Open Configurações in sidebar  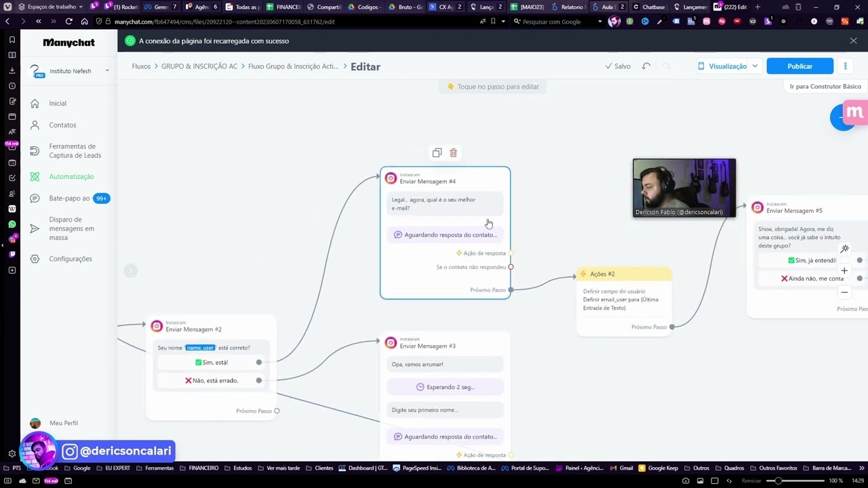[x=70, y=259]
